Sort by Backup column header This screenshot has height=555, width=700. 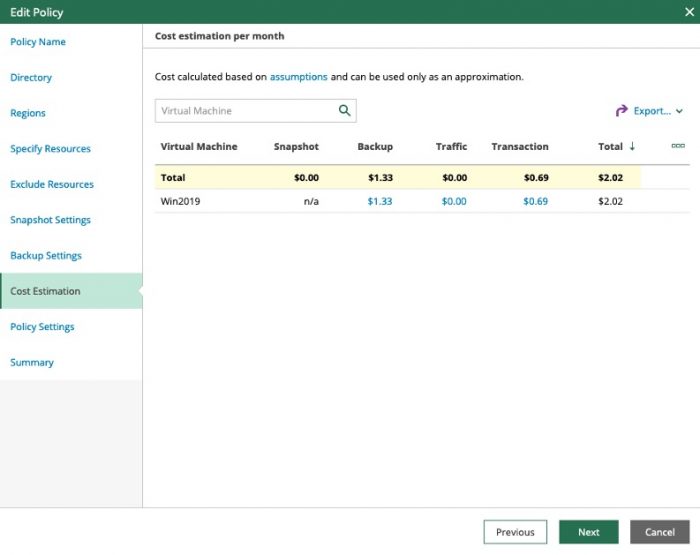pyautogui.click(x=375, y=146)
